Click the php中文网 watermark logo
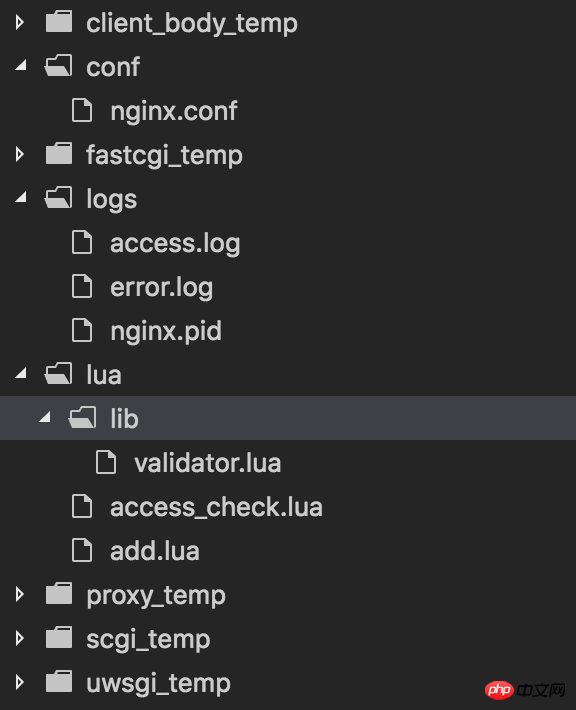 point(525,690)
